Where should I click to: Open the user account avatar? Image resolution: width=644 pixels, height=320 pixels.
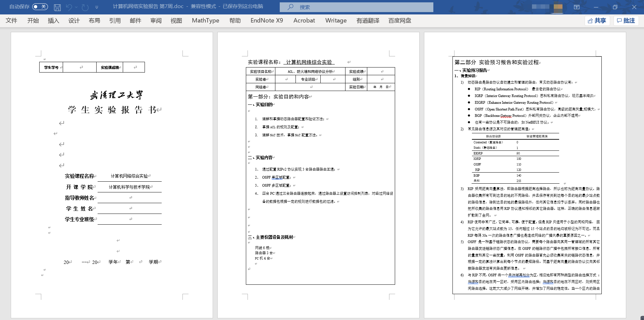click(558, 7)
